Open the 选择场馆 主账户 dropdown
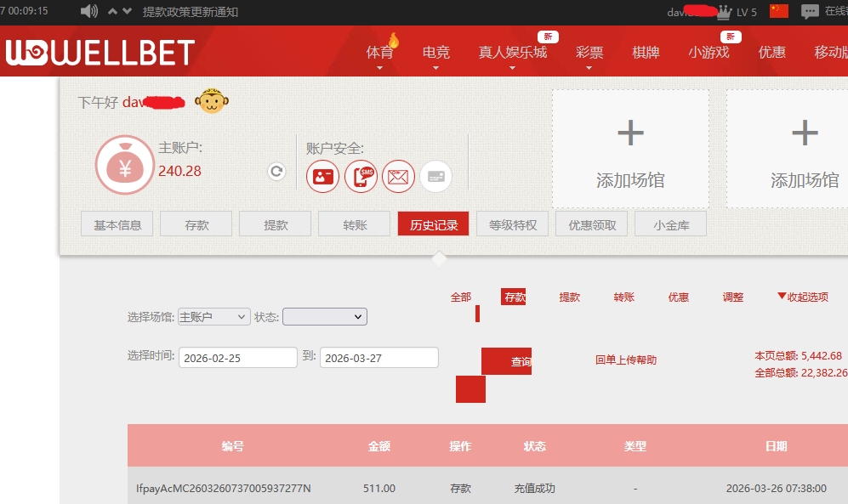This screenshot has height=504, width=848. [x=213, y=316]
